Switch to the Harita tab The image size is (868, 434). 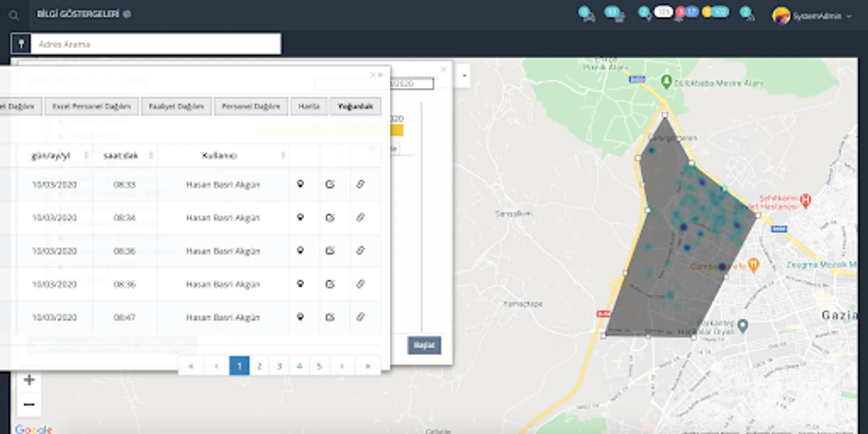[309, 106]
